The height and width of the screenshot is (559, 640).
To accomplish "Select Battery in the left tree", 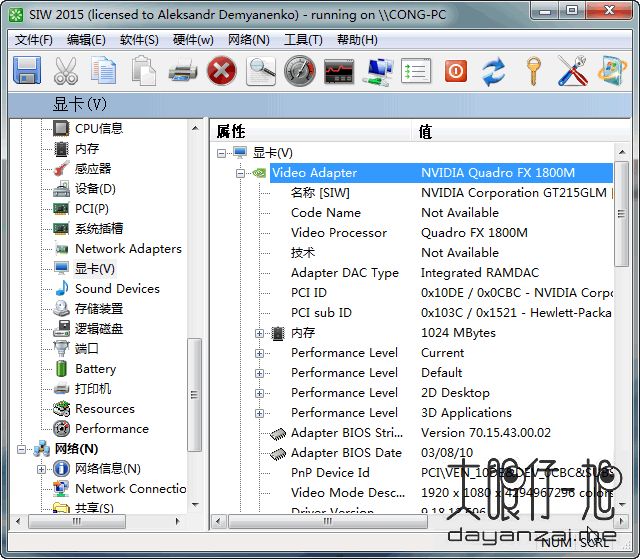I will (x=96, y=368).
